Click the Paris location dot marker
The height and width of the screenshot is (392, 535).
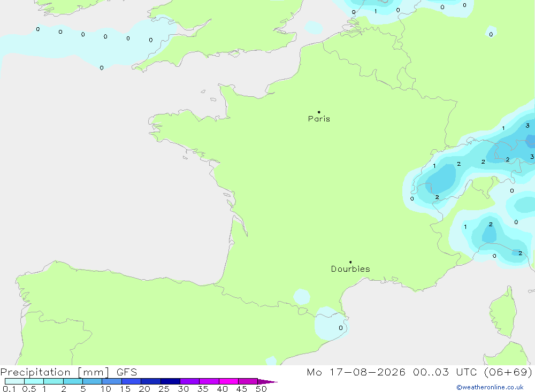click(x=319, y=112)
